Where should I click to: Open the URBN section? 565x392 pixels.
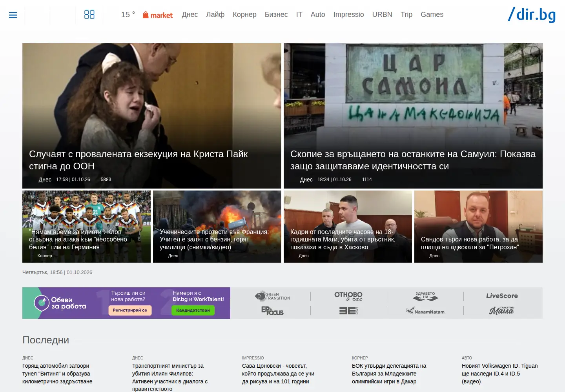pos(382,15)
